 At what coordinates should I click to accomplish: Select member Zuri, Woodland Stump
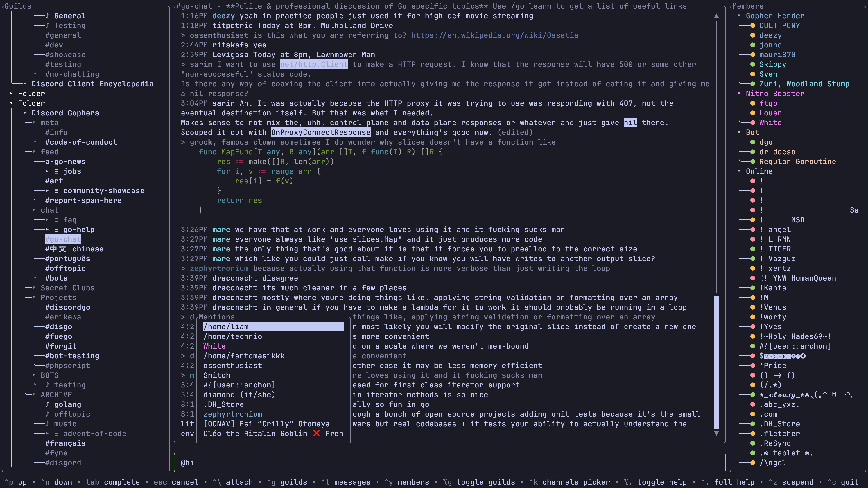pos(804,84)
